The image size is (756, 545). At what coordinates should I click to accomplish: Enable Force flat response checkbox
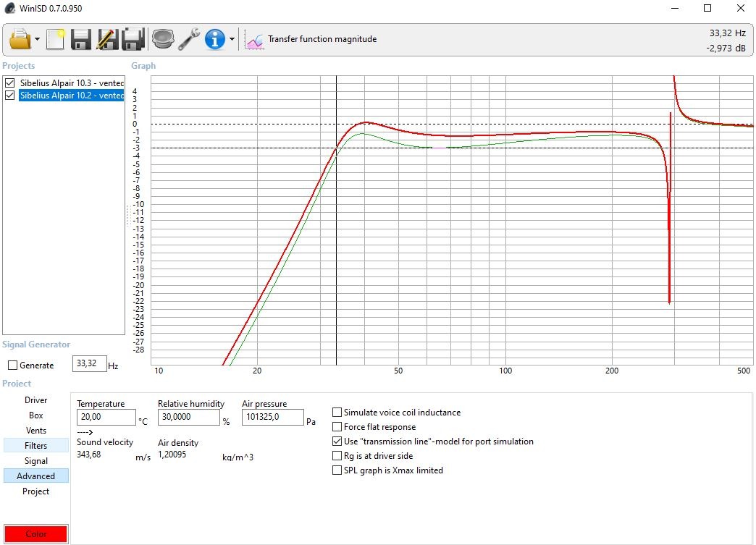tap(337, 427)
